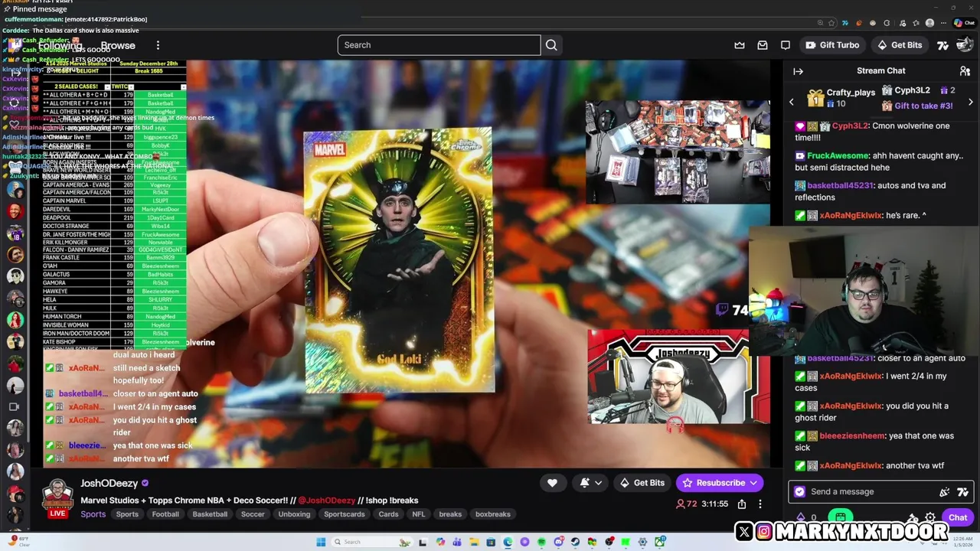Click the @JoshODeezy link in title
Image resolution: width=980 pixels, height=551 pixels.
tap(327, 500)
